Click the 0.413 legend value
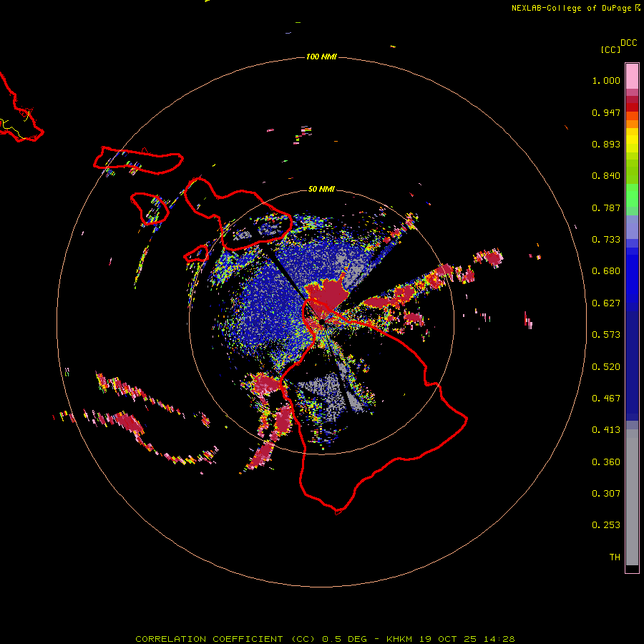This screenshot has width=644, height=644. pos(606,430)
